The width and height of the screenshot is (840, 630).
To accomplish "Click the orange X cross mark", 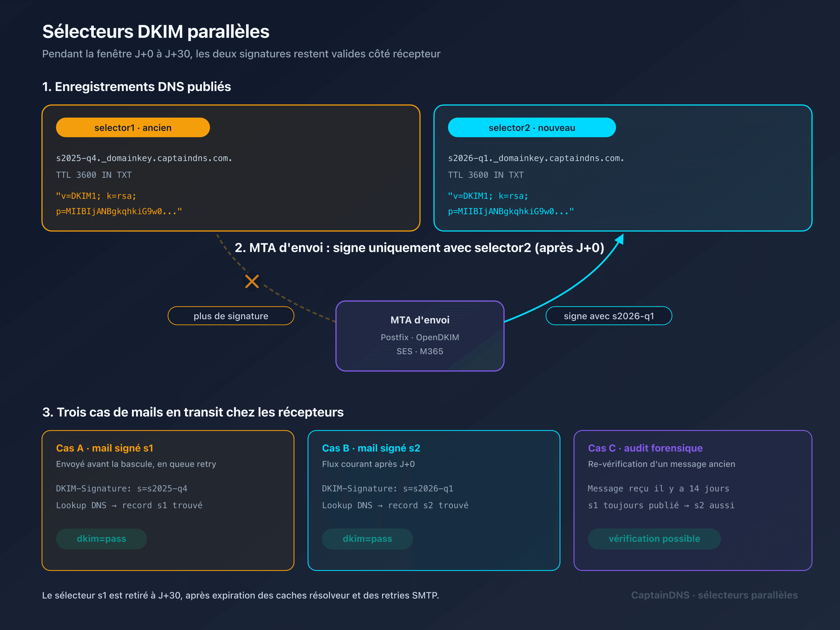I will (x=252, y=281).
